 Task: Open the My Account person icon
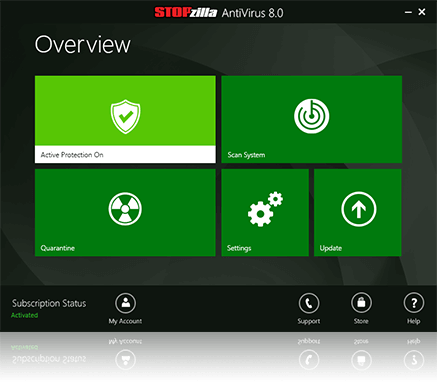click(125, 303)
